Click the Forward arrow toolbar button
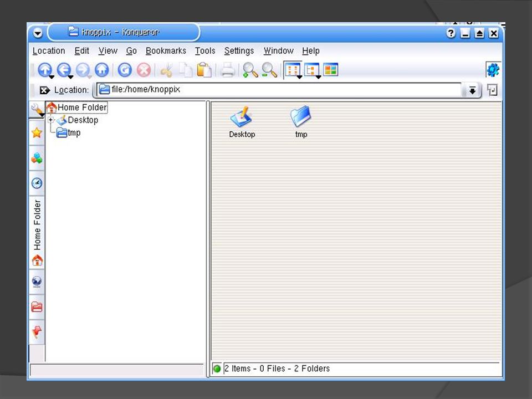Viewport: 532px width, 399px height. pos(83,70)
